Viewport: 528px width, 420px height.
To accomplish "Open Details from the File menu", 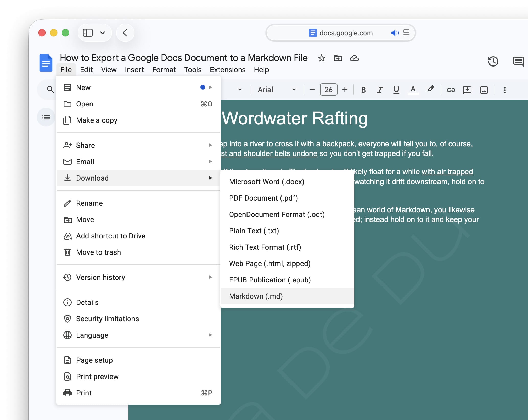I will pos(138,302).
